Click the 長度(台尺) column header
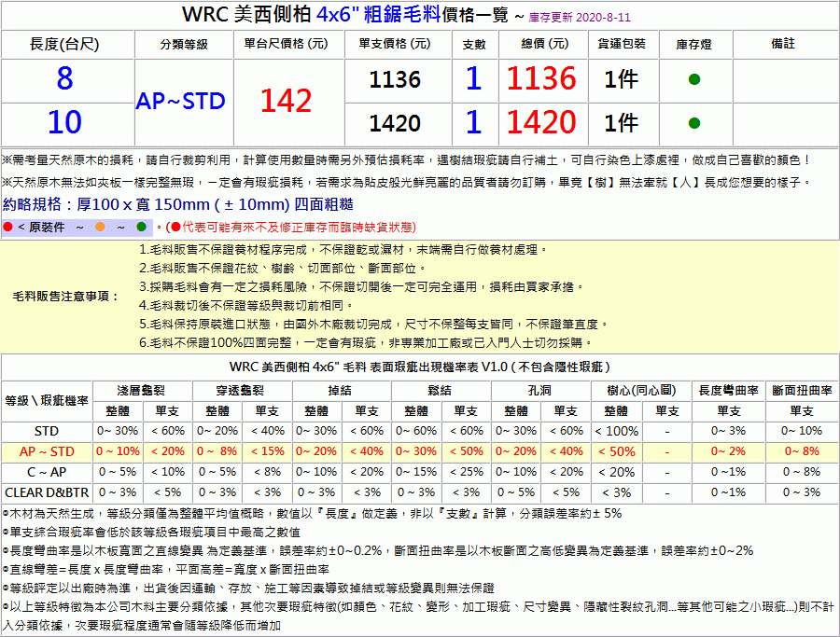840x637 pixels. [x=64, y=44]
